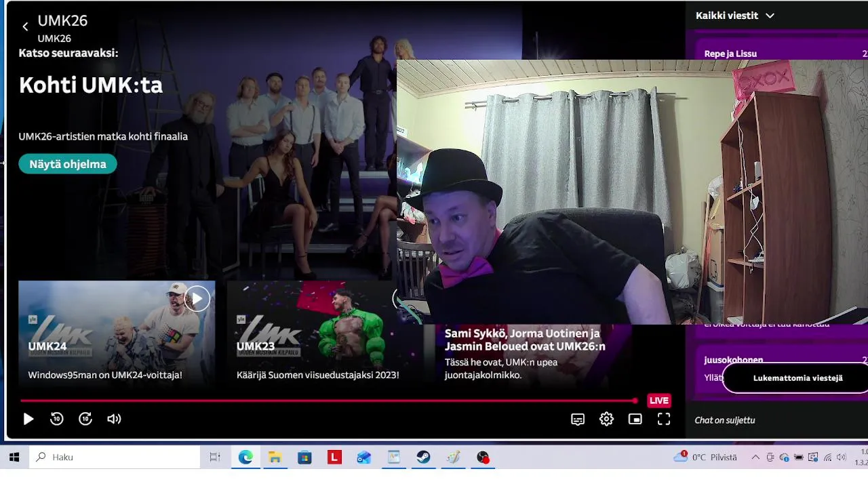868x488 pixels.
Task: Open Mail app from taskbar
Action: [x=364, y=457]
